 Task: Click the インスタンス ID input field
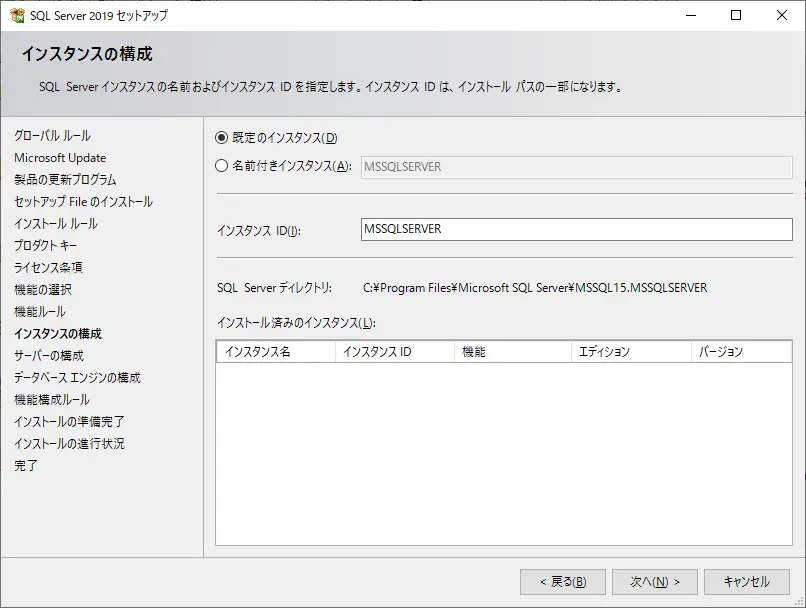(576, 229)
